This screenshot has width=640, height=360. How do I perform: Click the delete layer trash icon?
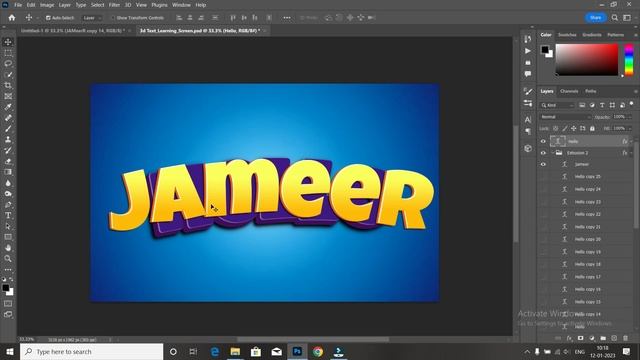point(625,338)
